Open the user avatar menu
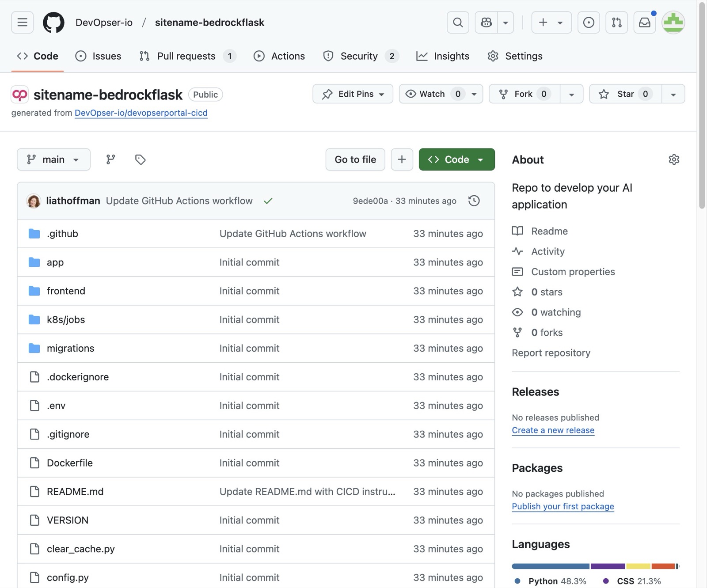The height and width of the screenshot is (588, 707). pos(673,23)
